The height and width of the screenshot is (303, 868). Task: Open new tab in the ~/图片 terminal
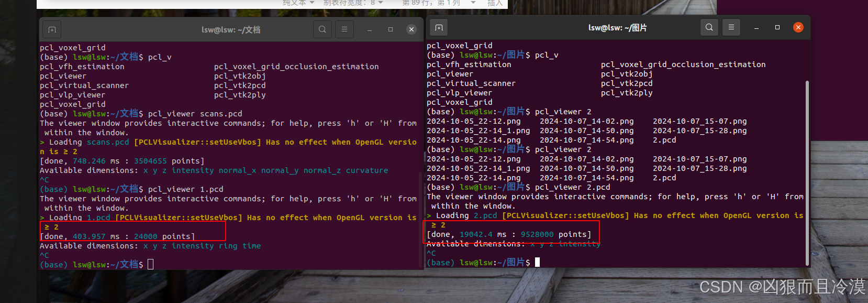[x=439, y=27]
